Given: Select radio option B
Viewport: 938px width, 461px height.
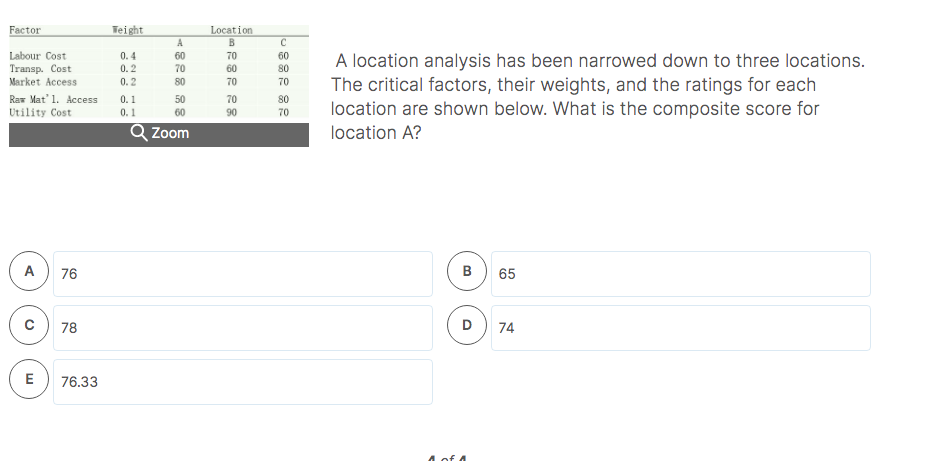Looking at the screenshot, I should [x=467, y=271].
